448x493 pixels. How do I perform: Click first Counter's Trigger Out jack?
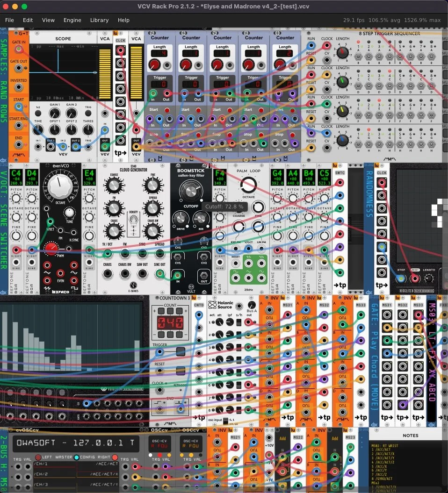click(x=167, y=93)
